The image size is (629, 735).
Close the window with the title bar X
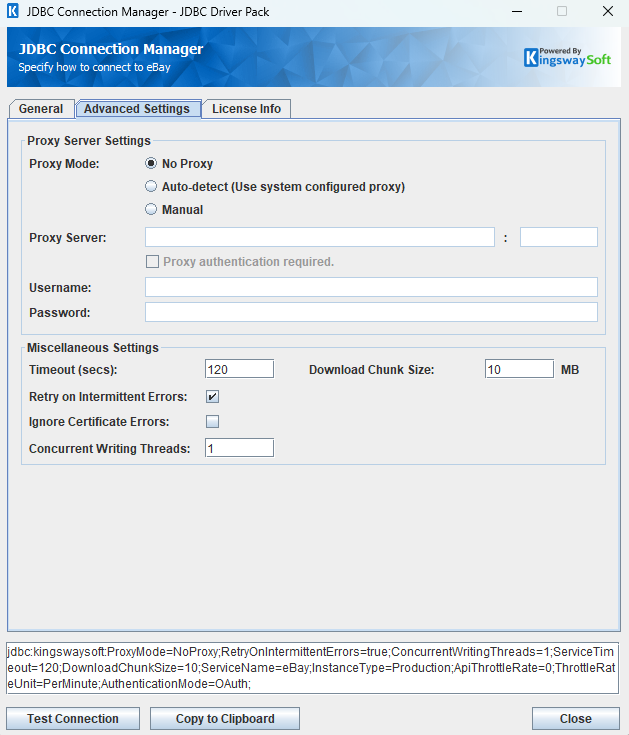[x=608, y=11]
